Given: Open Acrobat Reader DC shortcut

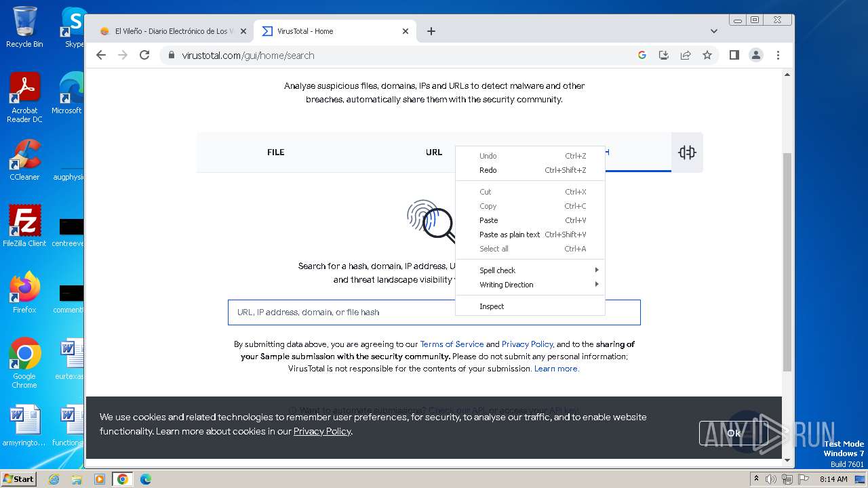Looking at the screenshot, I should click(24, 98).
